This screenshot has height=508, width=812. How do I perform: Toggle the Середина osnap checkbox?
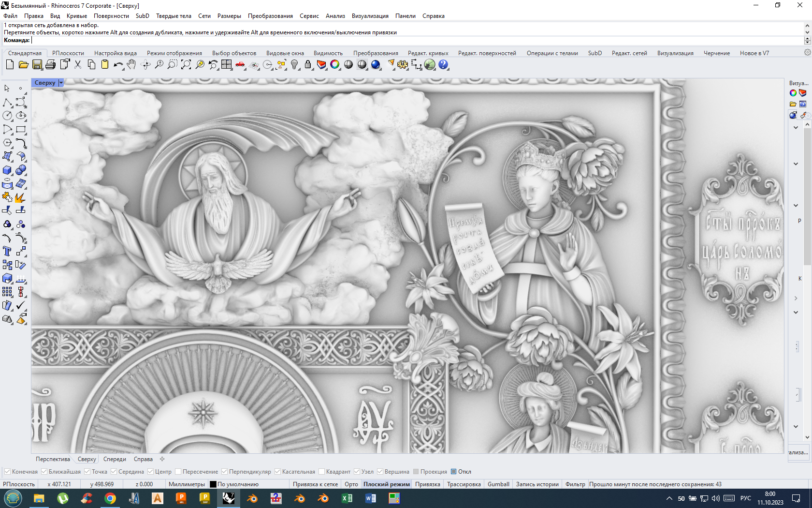click(114, 472)
